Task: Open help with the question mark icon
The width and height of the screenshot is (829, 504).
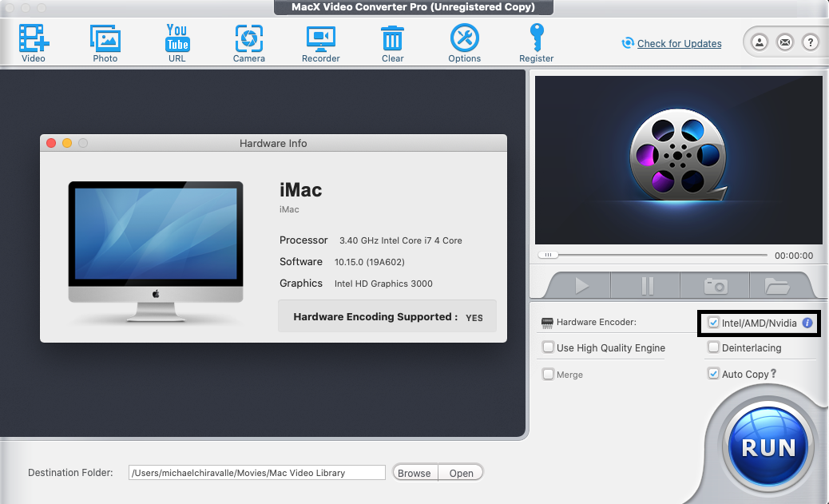Action: [811, 42]
